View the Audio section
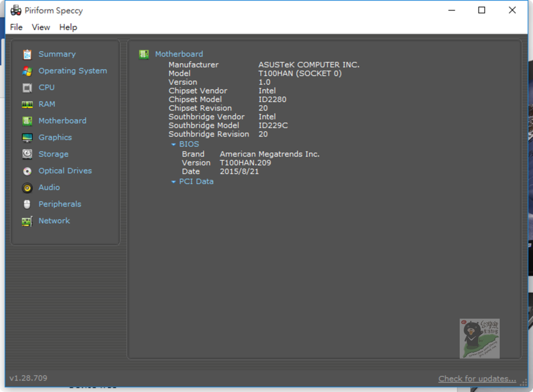Screen dimensions: 533x392 [49, 187]
